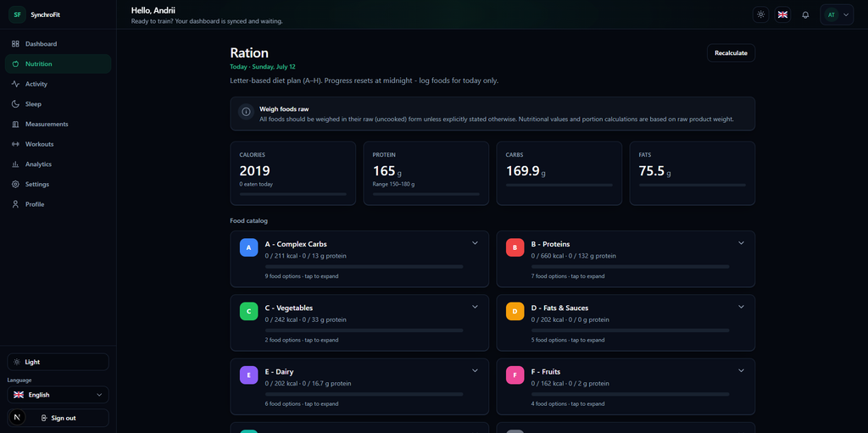
Task: Click the UK flag language icon in header
Action: (782, 15)
